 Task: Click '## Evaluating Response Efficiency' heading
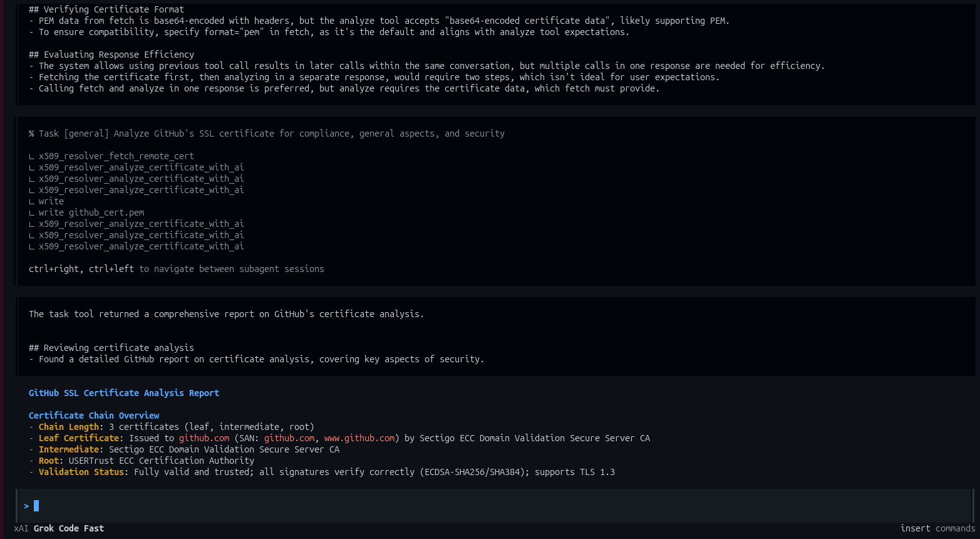point(111,55)
